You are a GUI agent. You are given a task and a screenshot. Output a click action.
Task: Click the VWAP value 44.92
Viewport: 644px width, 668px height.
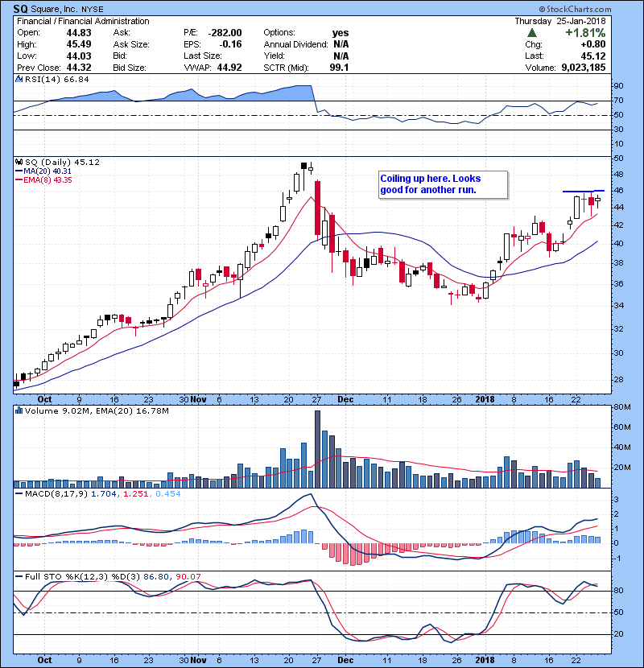(229, 68)
